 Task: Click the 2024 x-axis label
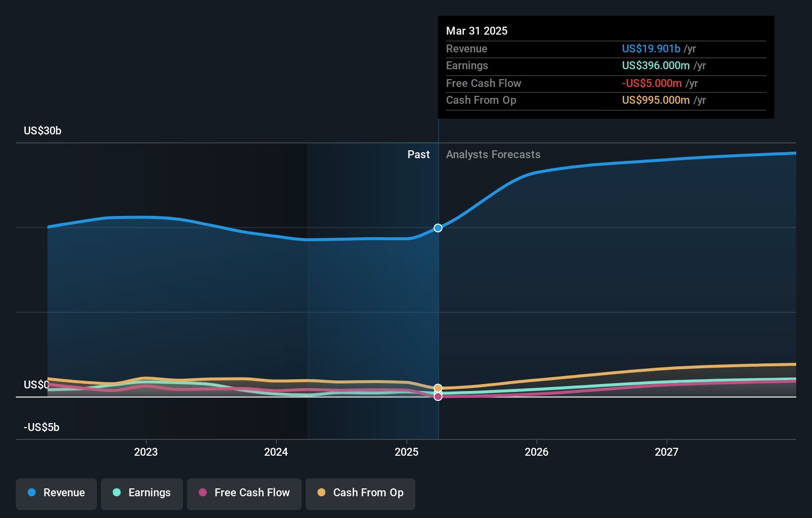point(276,452)
